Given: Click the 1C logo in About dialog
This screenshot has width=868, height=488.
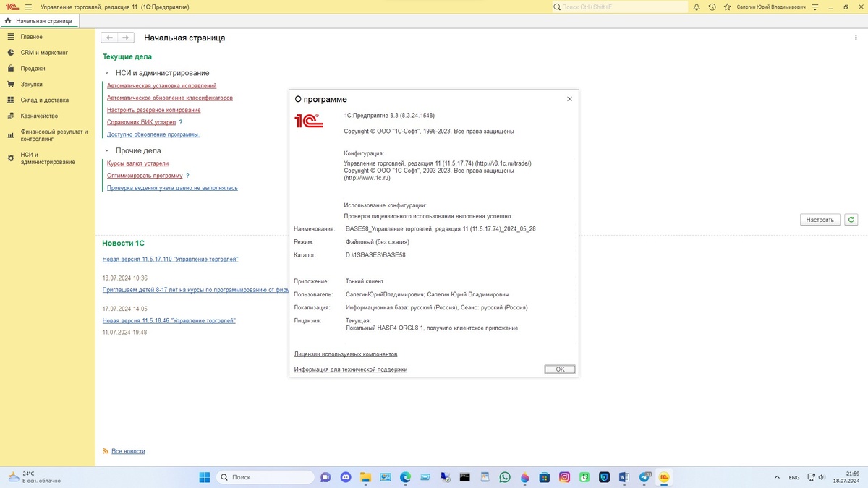Looking at the screenshot, I should coord(308,121).
